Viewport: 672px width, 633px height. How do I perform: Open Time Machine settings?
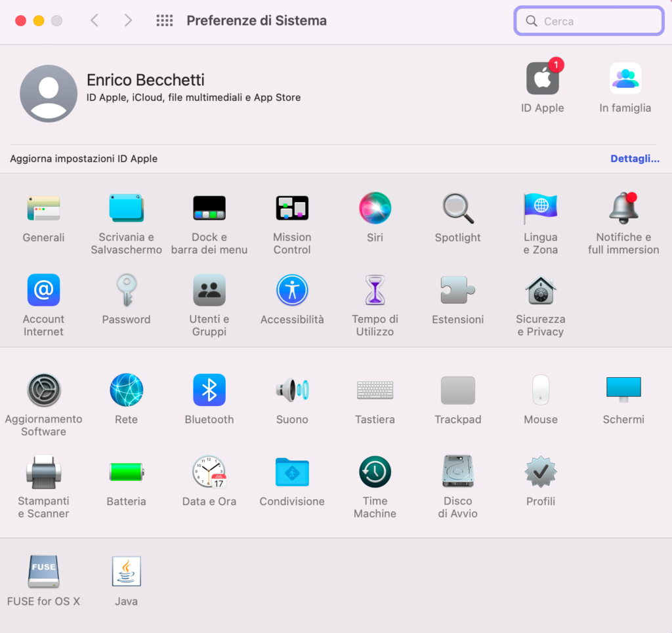pos(375,472)
